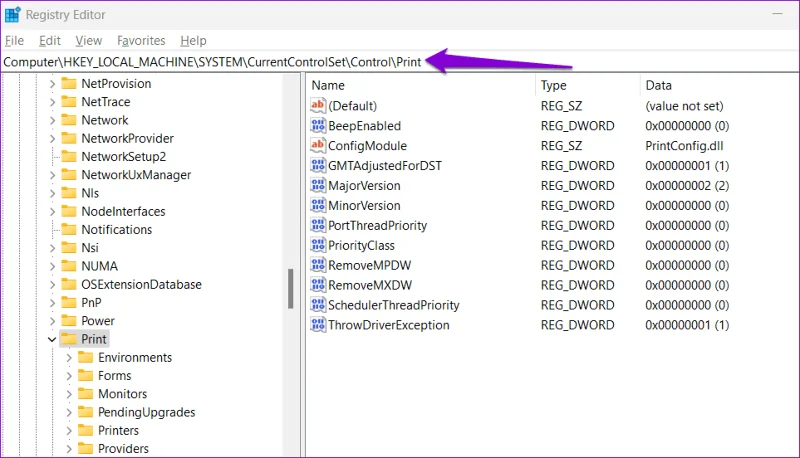The image size is (800, 458).
Task: Expand the NetworkUxManager key
Action: 52,175
